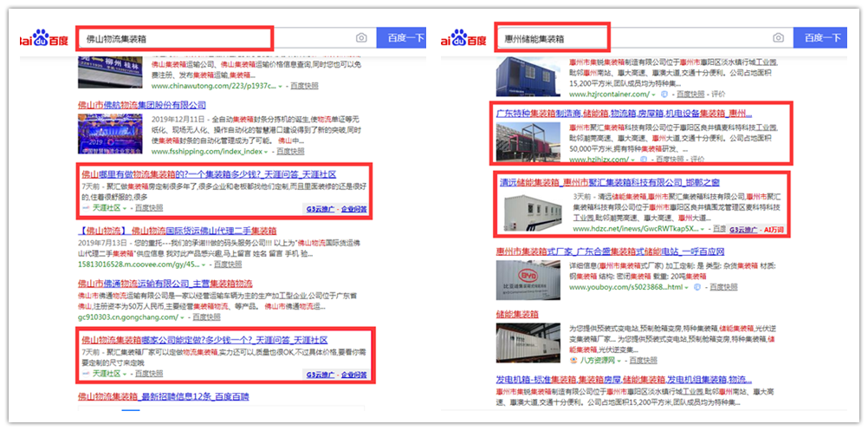
Task: Click 百度快照 after www.chinawutong.com URL
Action: (305, 87)
